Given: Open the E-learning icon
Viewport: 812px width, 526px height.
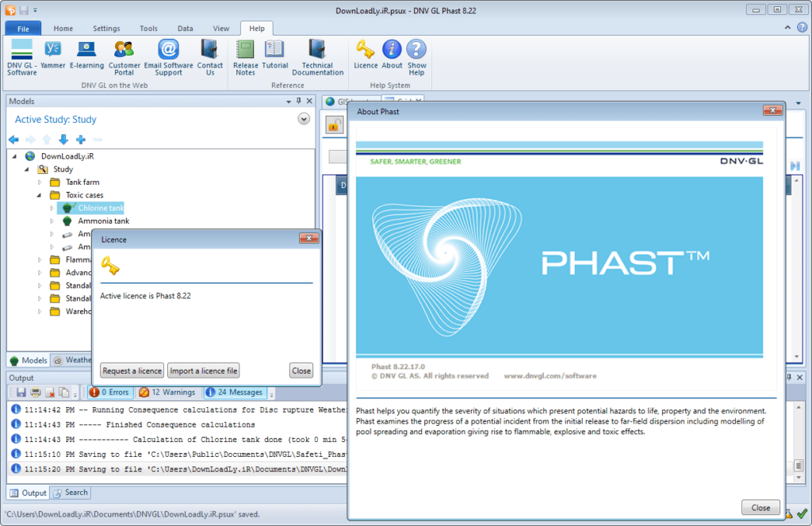Looking at the screenshot, I should pos(86,54).
